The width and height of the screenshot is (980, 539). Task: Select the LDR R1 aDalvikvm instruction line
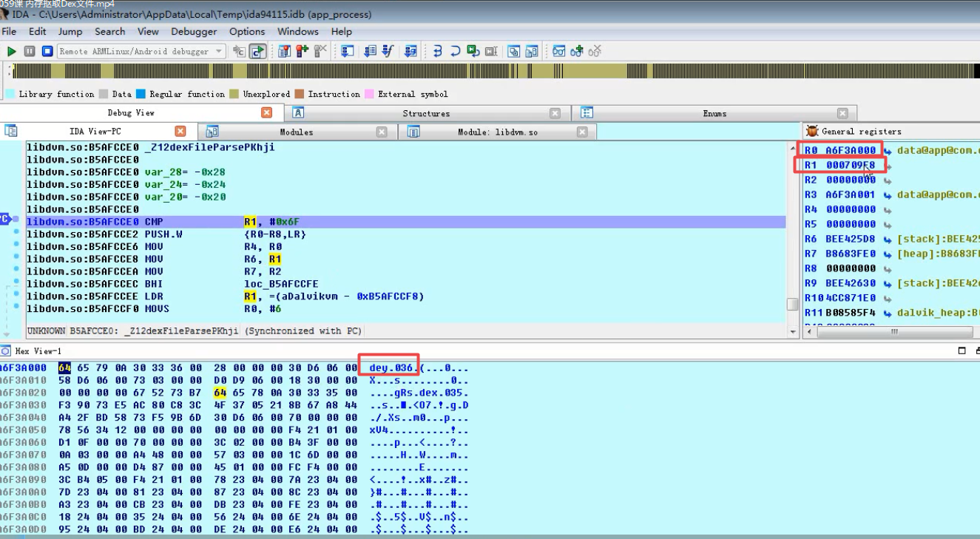pyautogui.click(x=405, y=296)
